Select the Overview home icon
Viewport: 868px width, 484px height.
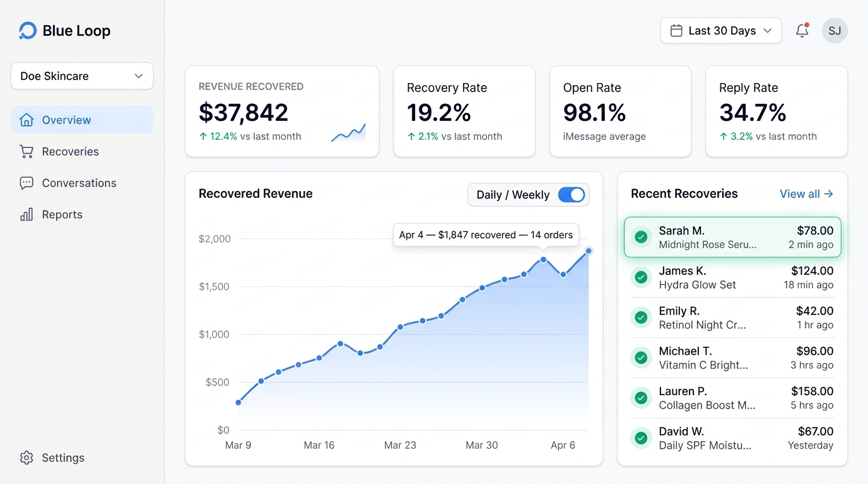pyautogui.click(x=26, y=119)
